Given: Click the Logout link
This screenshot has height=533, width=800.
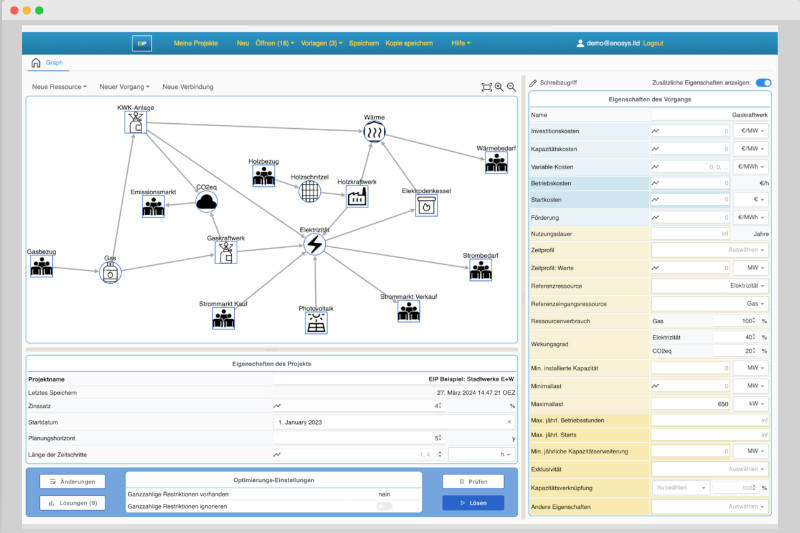Looking at the screenshot, I should point(653,43).
